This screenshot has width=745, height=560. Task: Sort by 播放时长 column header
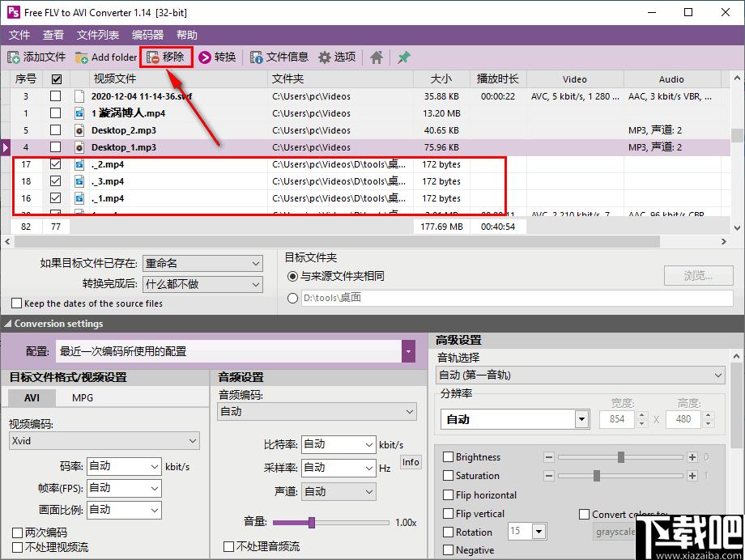point(498,78)
